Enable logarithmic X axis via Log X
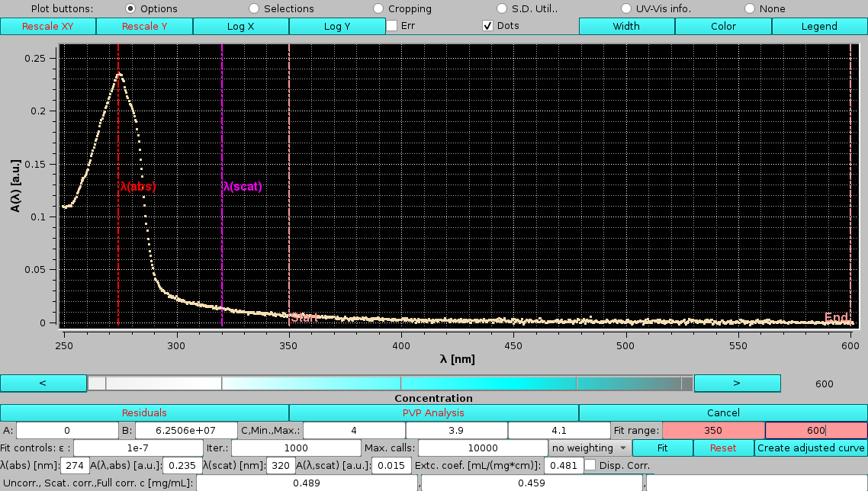 [x=241, y=25]
